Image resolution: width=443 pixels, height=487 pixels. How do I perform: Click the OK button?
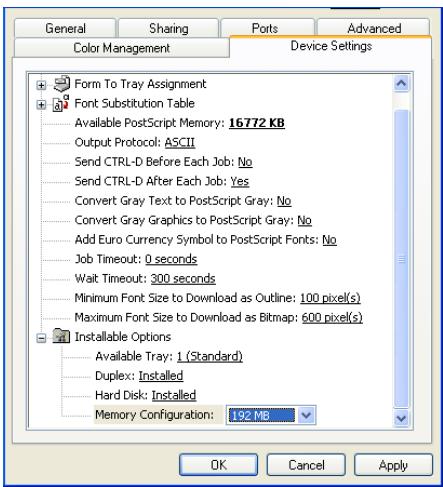[x=218, y=465]
